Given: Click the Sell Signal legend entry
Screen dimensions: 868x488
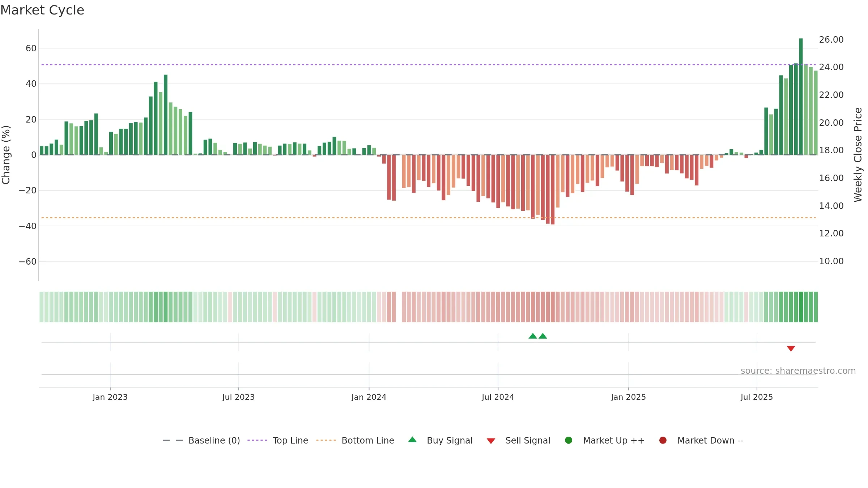Looking at the screenshot, I should (x=518, y=440).
